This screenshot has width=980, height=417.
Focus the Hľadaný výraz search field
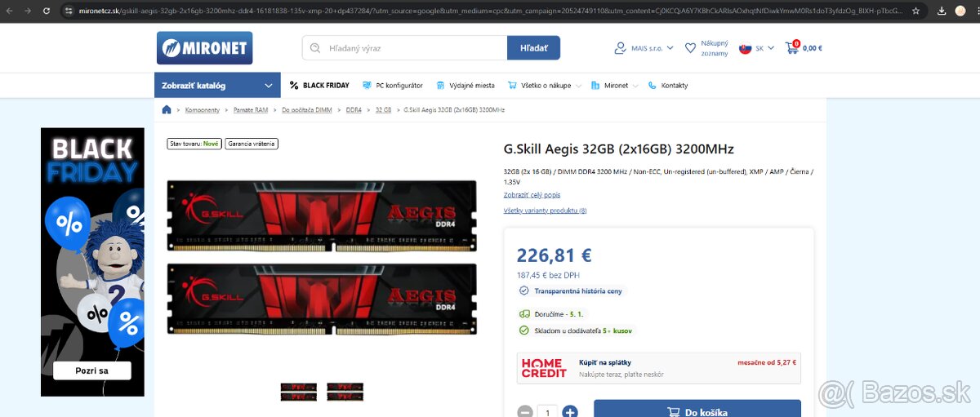click(x=404, y=48)
